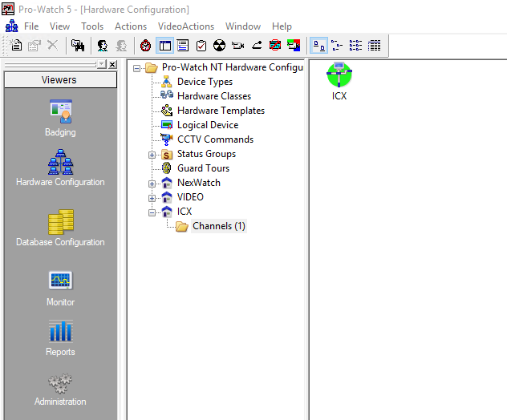
Task: Switch to details view mode
Action: [x=374, y=46]
